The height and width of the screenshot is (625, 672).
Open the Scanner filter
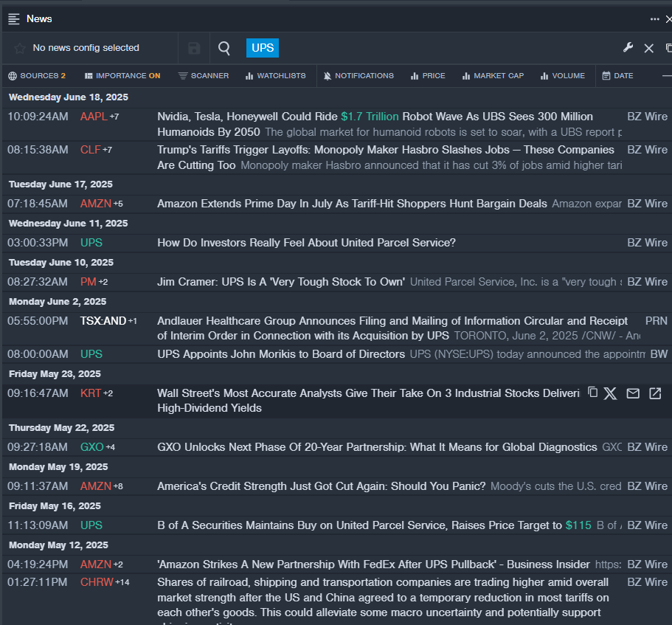(x=204, y=76)
